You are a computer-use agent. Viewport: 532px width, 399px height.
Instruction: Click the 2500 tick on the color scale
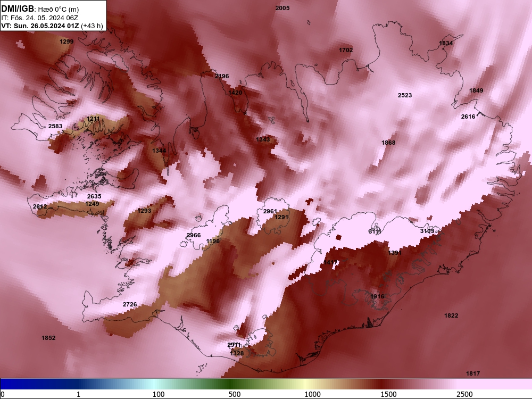coord(464,394)
